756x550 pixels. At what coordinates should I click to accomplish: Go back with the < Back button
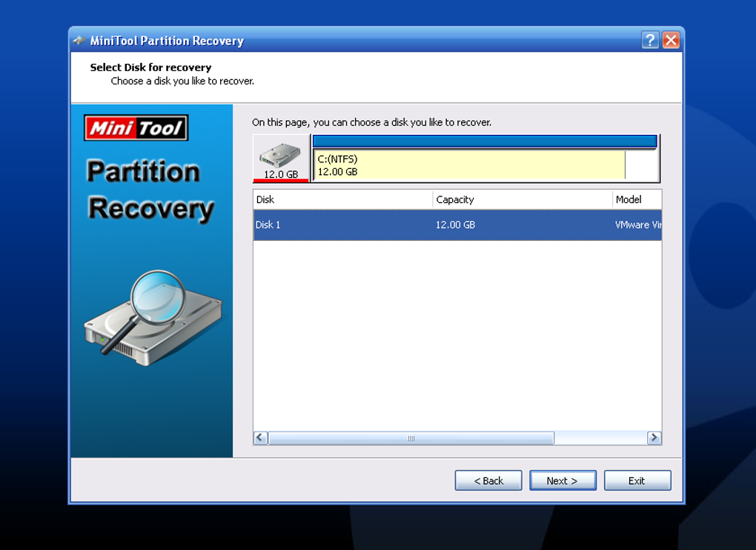coord(488,480)
